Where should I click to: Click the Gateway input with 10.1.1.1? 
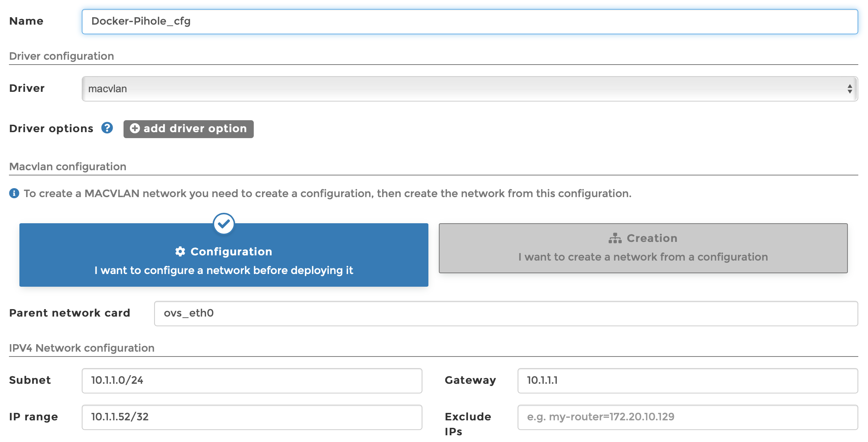(x=687, y=381)
